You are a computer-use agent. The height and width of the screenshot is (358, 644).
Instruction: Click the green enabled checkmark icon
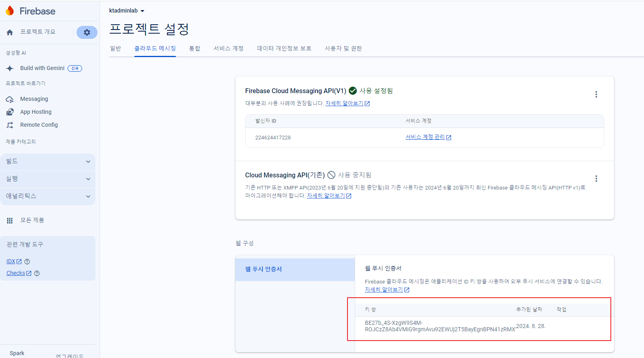pos(353,91)
